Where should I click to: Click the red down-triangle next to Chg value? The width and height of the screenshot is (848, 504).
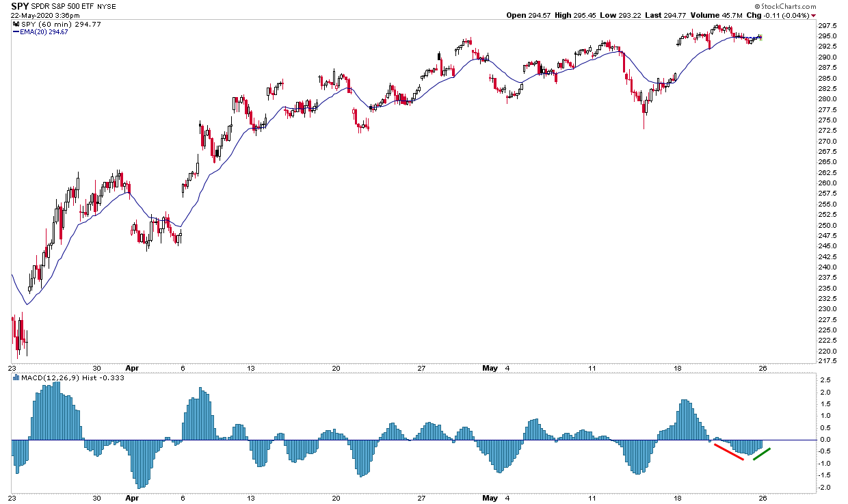point(814,16)
